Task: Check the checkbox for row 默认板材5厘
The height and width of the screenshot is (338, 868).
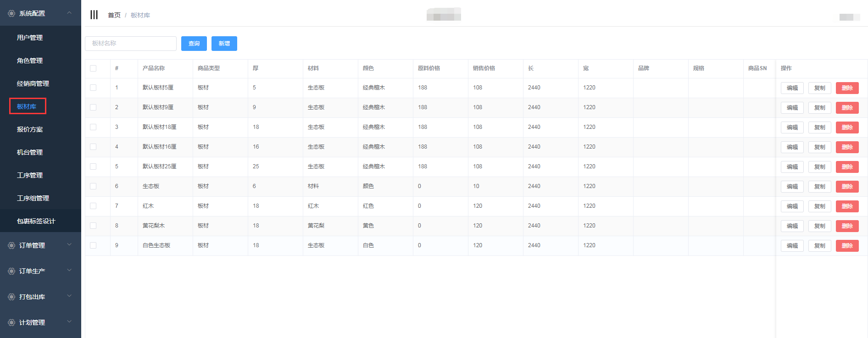Action: click(93, 88)
